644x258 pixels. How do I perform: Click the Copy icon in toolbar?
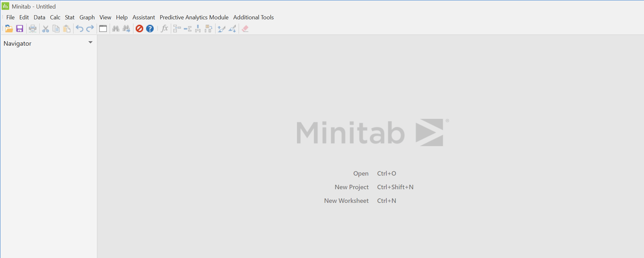pyautogui.click(x=56, y=29)
